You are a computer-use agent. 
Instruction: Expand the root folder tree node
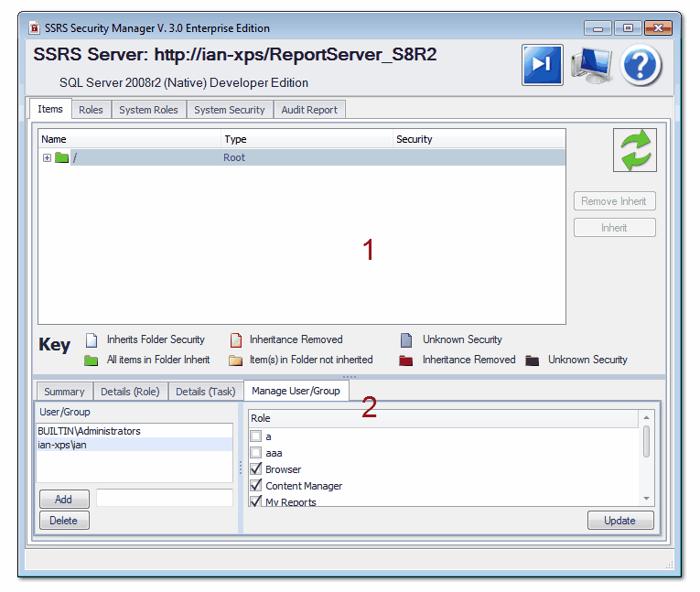47,157
